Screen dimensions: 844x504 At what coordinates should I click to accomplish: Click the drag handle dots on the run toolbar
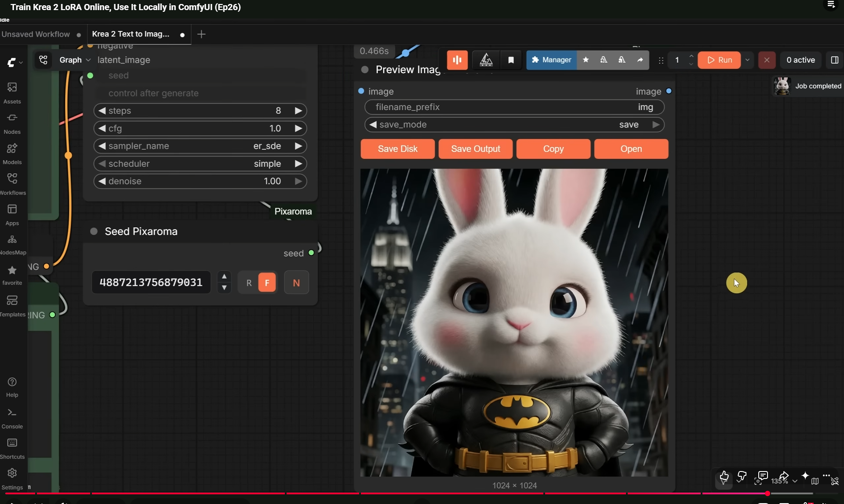point(661,60)
